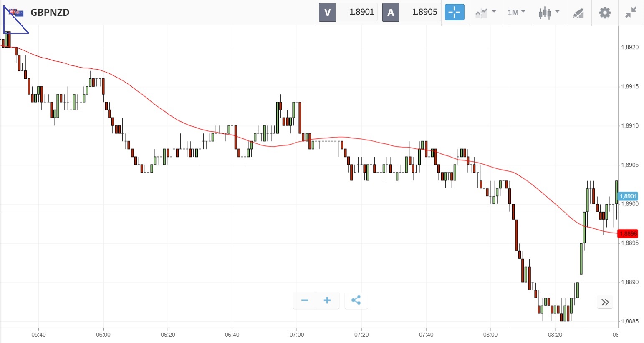
Task: Open chart settings gear
Action: 605,13
